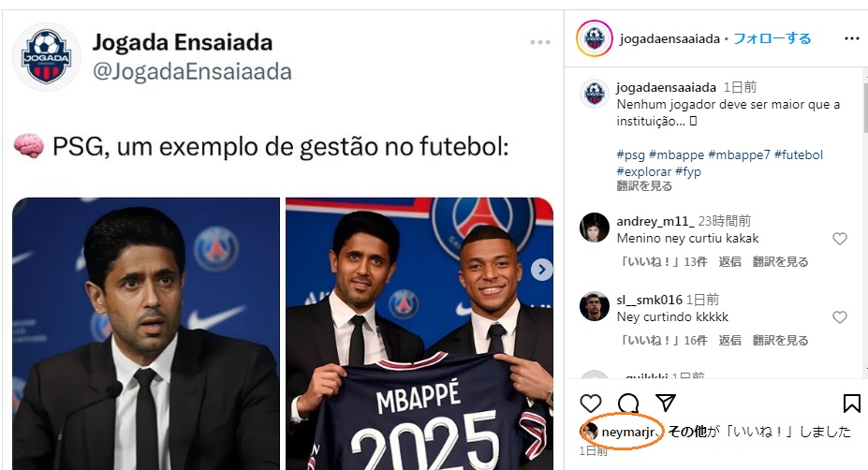Open the #futebol hashtag
Image resolution: width=868 pixels, height=470 pixels.
click(x=799, y=154)
